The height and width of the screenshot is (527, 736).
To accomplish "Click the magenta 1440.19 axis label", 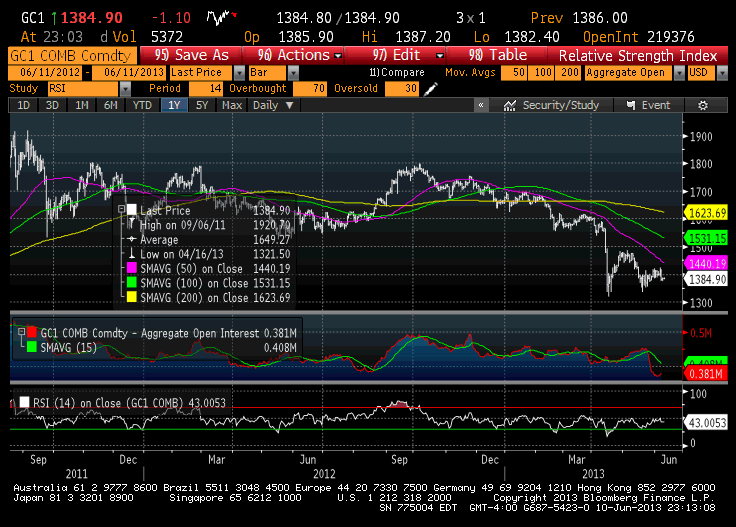I will 706,263.
